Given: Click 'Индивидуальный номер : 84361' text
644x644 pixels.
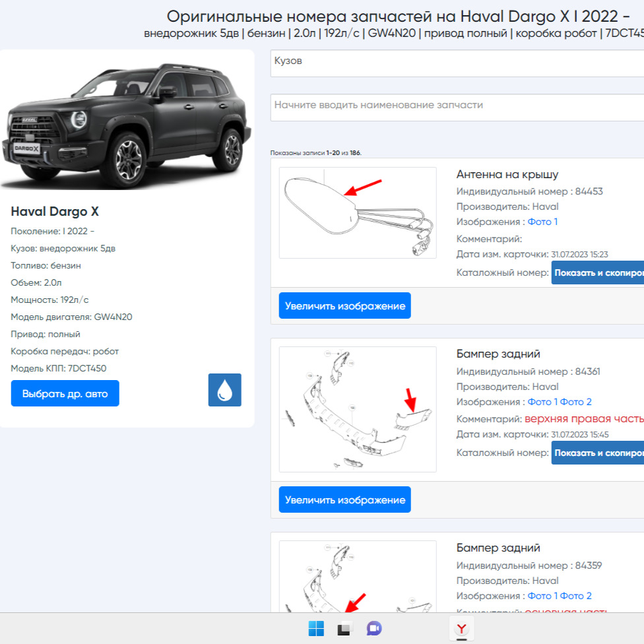Looking at the screenshot, I should pos(528,371).
